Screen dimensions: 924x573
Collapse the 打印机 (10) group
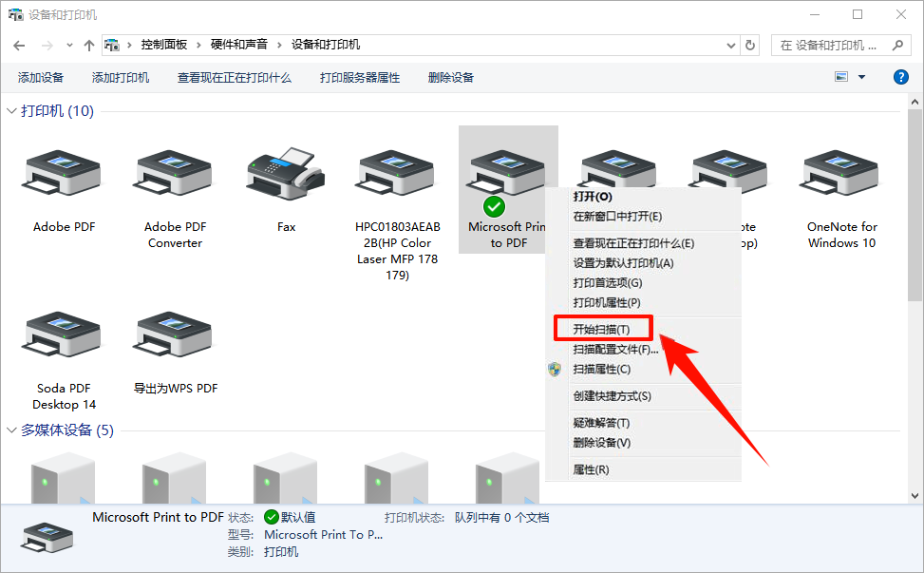click(x=11, y=111)
